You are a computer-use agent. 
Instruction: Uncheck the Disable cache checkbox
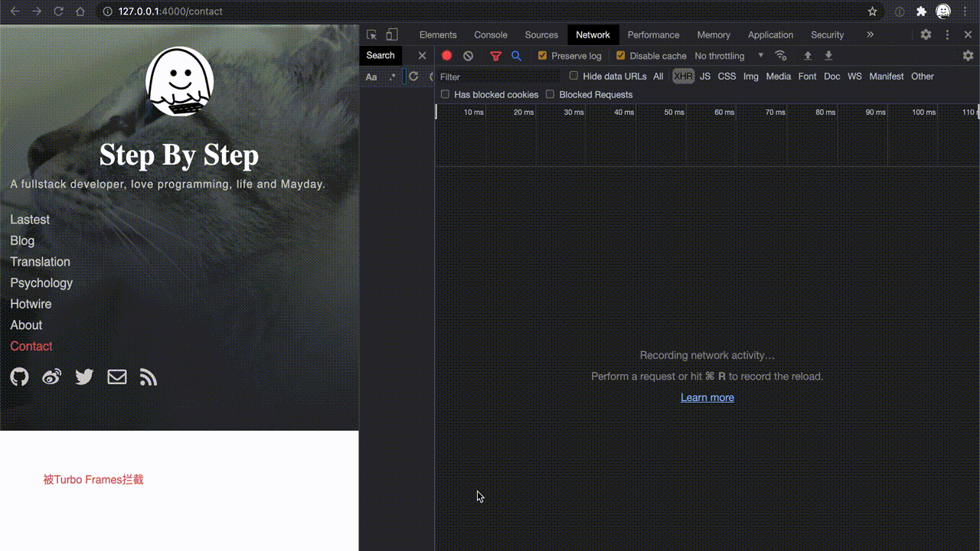[x=621, y=56]
